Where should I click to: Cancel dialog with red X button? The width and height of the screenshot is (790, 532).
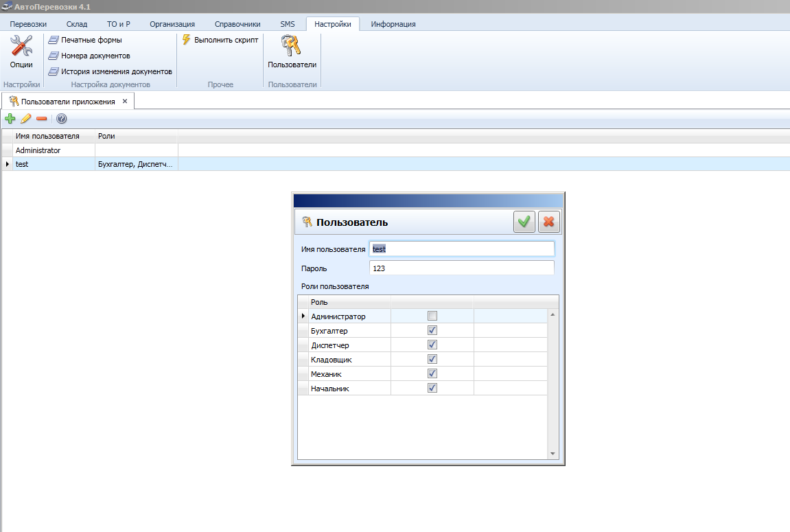[x=549, y=222]
